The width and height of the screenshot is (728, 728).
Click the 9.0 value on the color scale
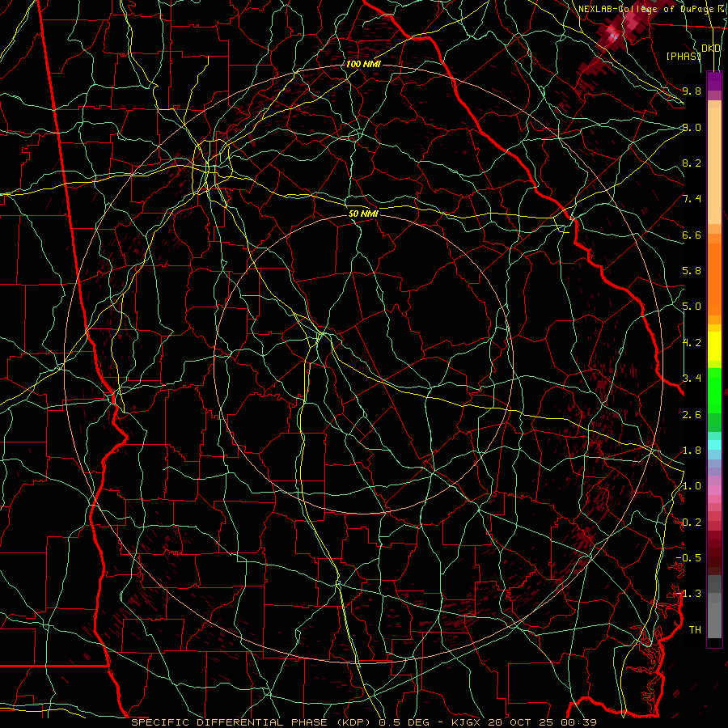692,127
